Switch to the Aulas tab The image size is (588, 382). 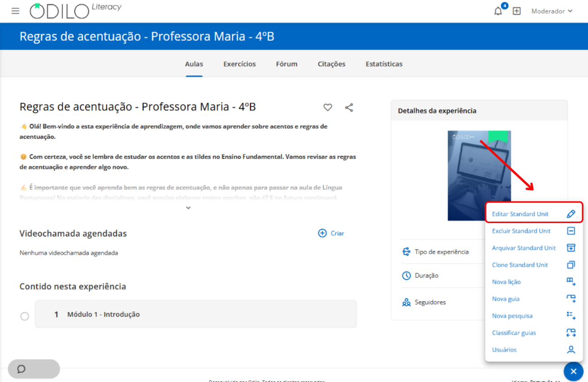pyautogui.click(x=194, y=64)
